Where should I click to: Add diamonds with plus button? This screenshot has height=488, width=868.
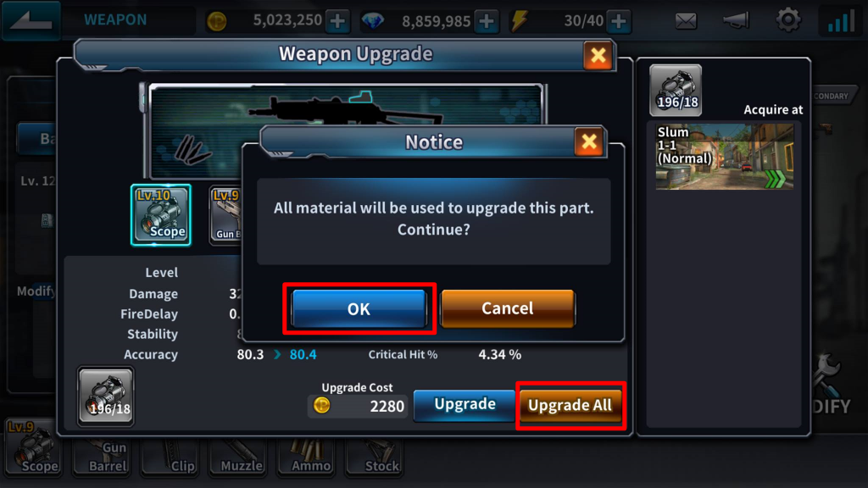487,21
